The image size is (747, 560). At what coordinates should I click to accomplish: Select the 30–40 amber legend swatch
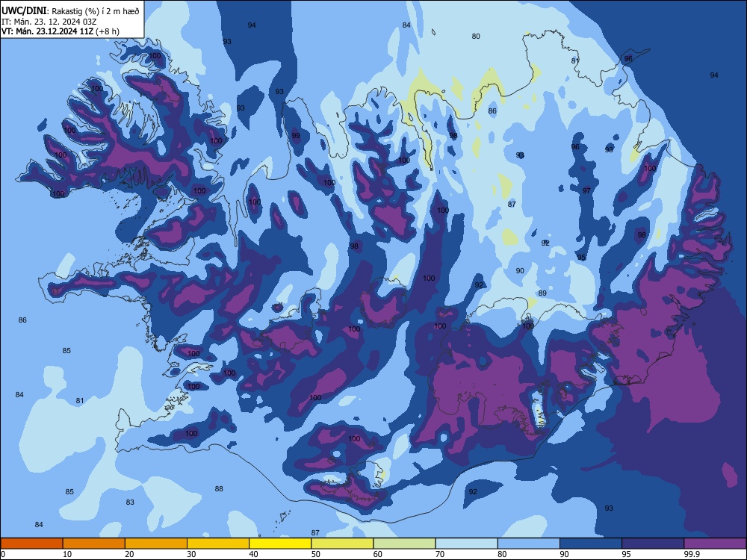tap(218, 544)
